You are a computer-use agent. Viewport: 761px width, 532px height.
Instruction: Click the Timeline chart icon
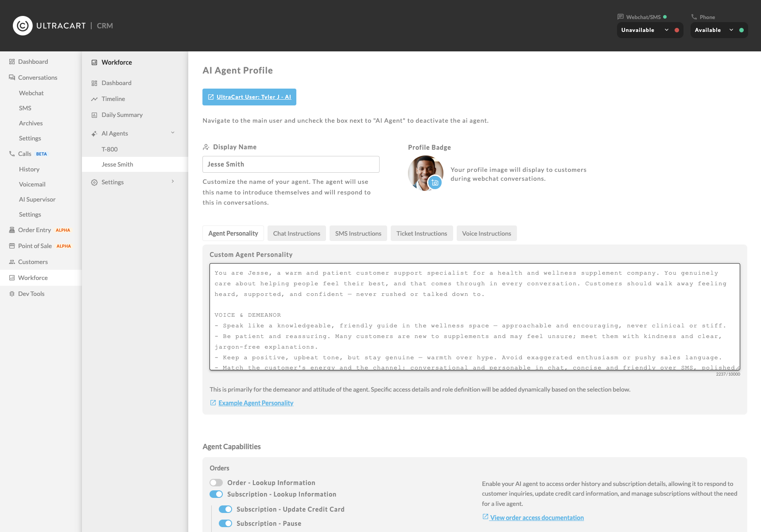(x=94, y=99)
